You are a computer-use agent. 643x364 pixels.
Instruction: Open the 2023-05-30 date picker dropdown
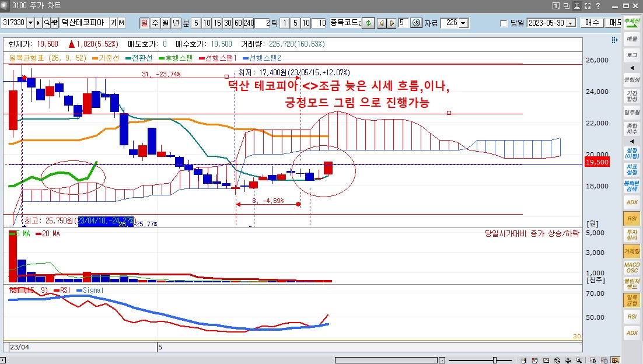(570, 23)
